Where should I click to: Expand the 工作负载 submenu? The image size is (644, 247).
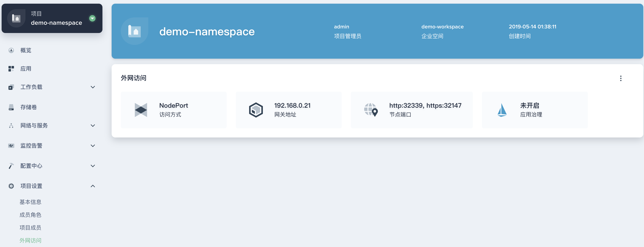(x=93, y=87)
